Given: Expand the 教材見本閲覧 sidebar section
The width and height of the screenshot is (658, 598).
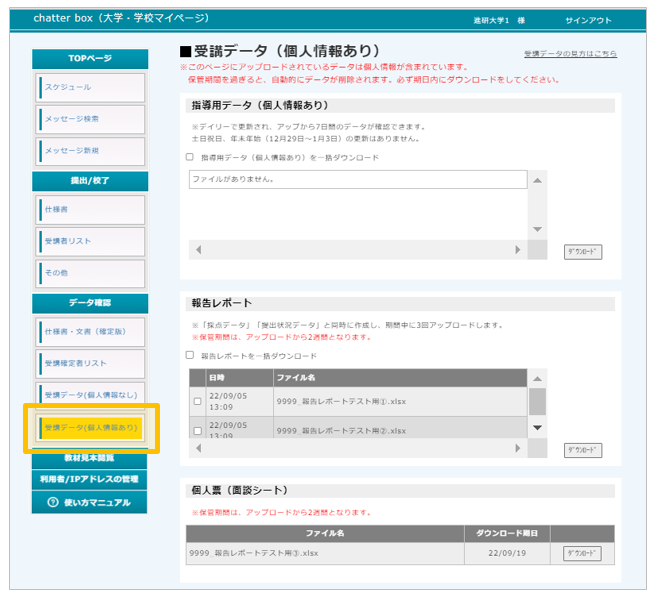Looking at the screenshot, I should pyautogui.click(x=90, y=458).
